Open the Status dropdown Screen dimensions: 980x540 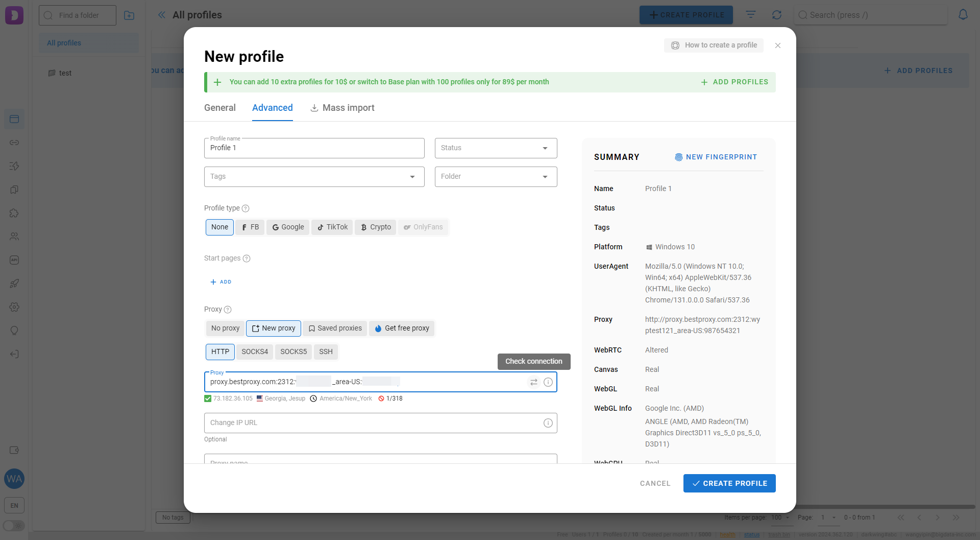tap(496, 148)
